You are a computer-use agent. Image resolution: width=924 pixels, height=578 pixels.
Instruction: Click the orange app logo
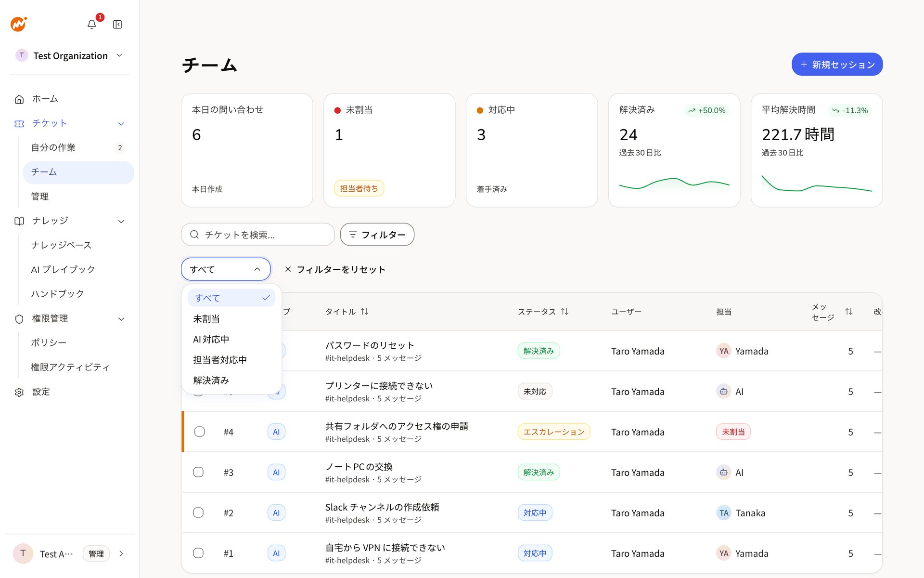coord(19,24)
